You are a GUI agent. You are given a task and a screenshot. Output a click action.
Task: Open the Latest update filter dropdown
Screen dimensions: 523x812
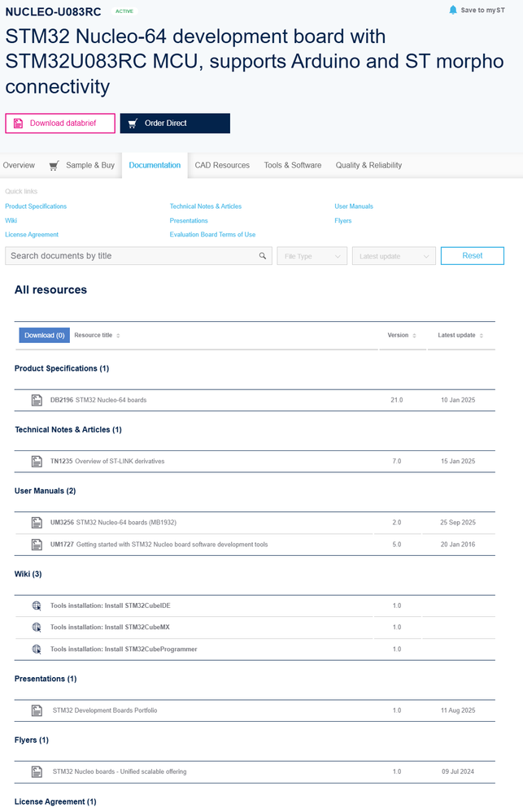coord(394,256)
